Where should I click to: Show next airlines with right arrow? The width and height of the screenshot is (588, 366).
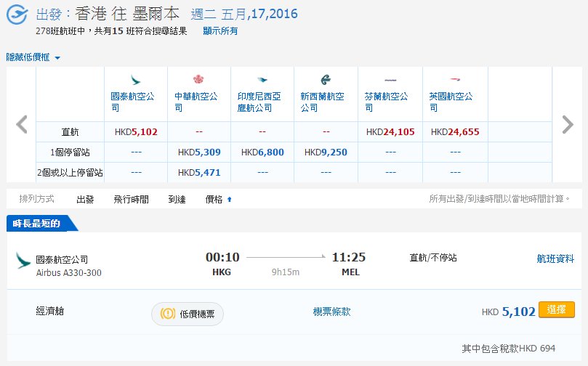[568, 124]
